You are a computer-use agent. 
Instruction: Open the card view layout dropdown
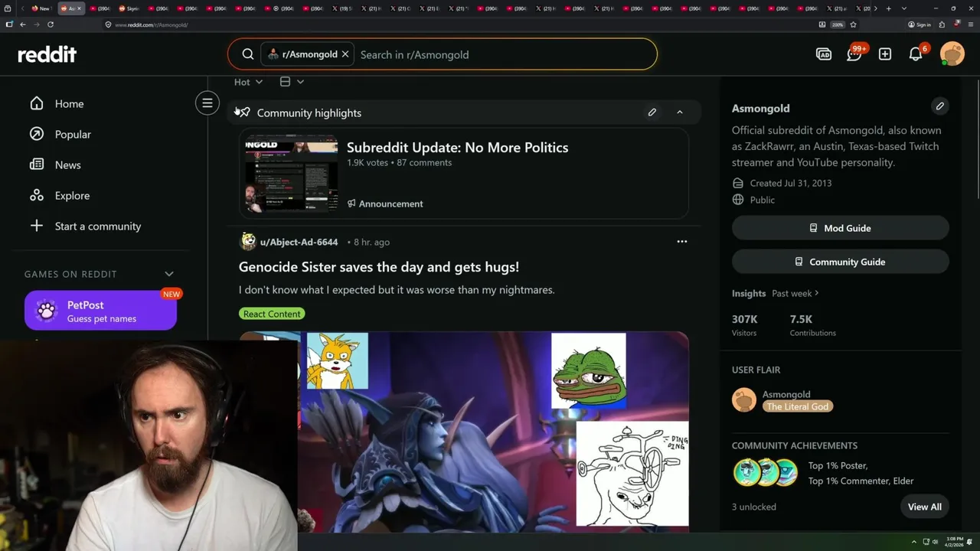click(x=292, y=82)
